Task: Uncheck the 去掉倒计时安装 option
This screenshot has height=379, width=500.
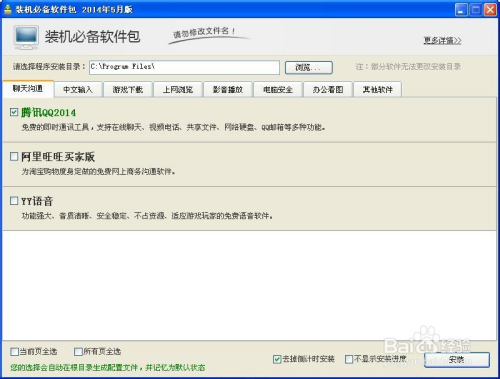Action: (x=277, y=359)
